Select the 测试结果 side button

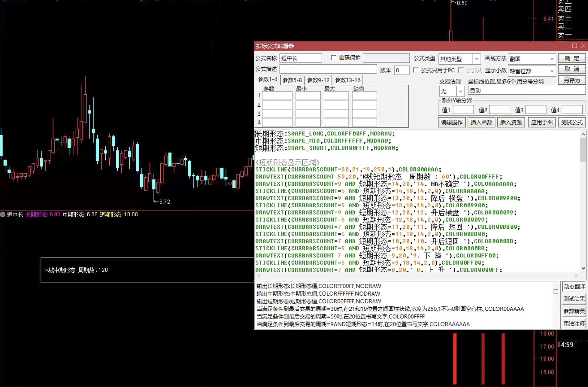click(574, 299)
